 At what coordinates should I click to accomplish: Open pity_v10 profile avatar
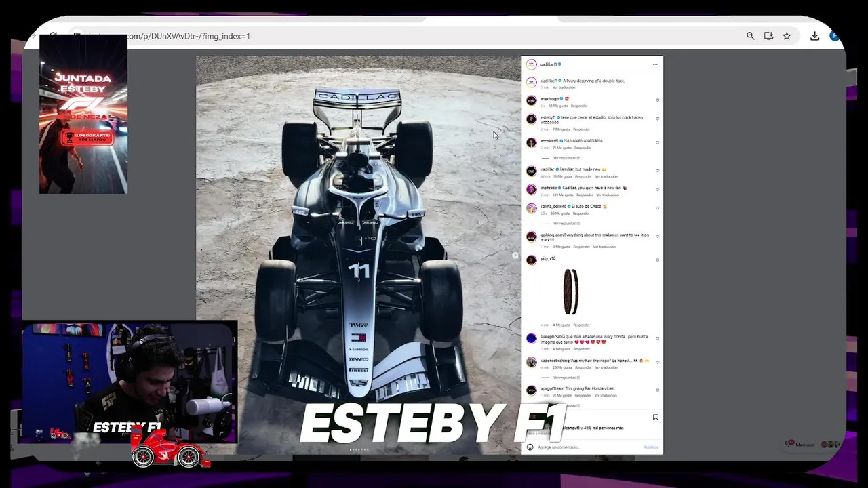coord(532,260)
